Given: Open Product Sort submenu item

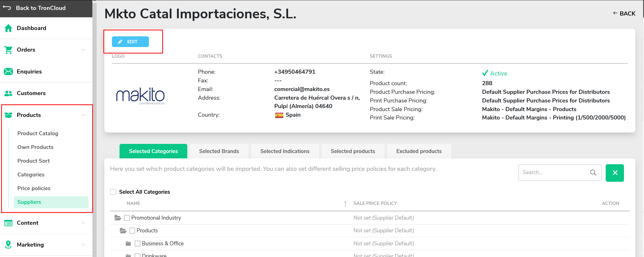Looking at the screenshot, I should pos(33,161).
